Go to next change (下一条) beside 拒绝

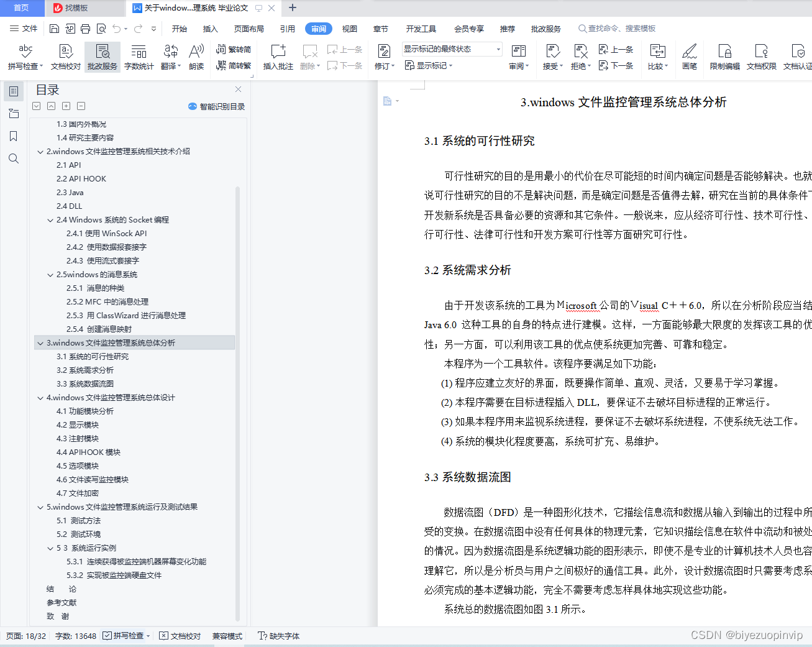click(616, 65)
